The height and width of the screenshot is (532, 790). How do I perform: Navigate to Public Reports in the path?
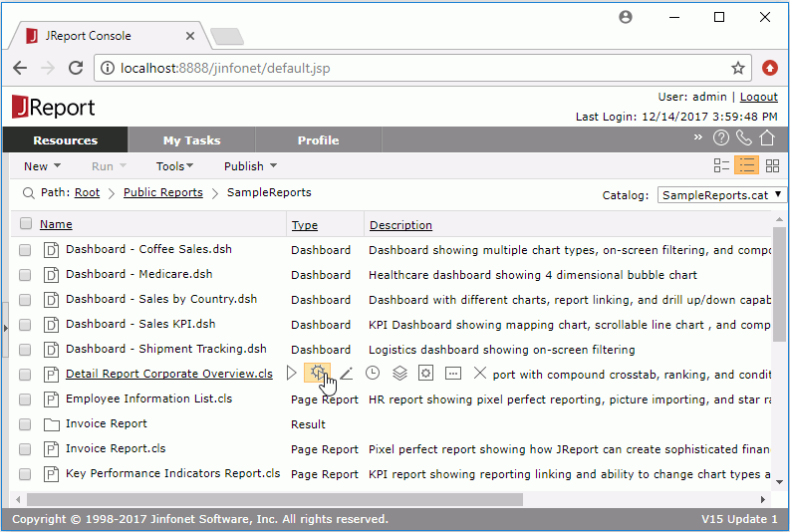coord(163,192)
